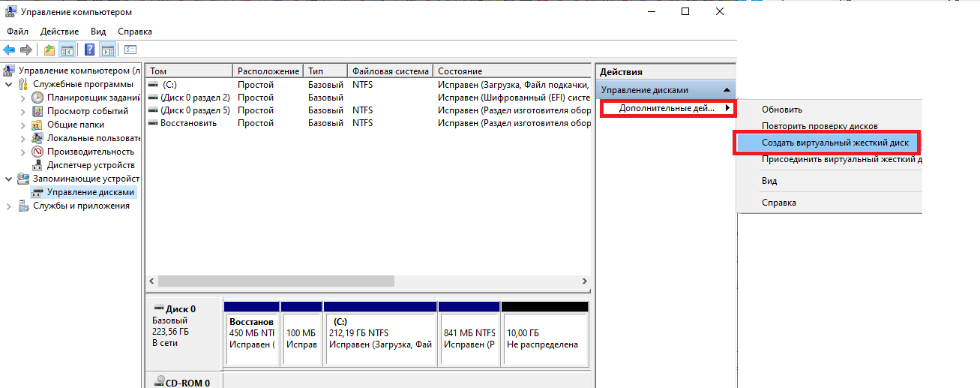Click Обновить in the submenu
This screenshot has height=388, width=980.
pos(782,110)
